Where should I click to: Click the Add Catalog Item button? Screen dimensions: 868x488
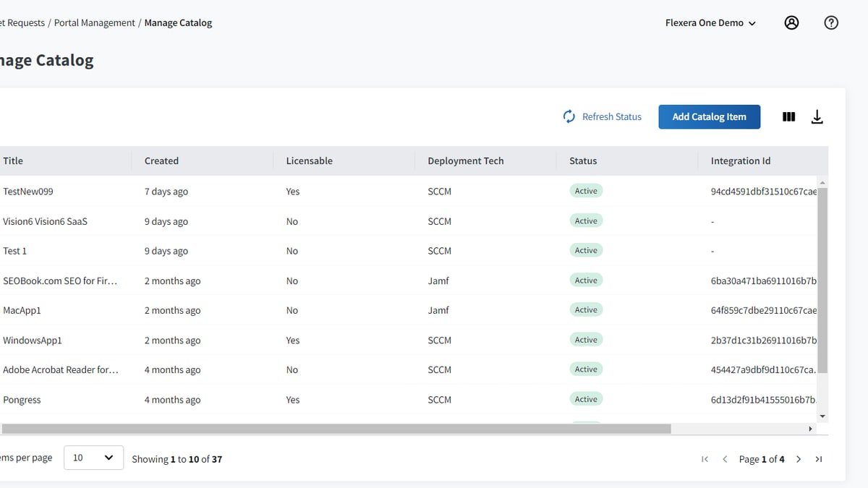(x=709, y=116)
